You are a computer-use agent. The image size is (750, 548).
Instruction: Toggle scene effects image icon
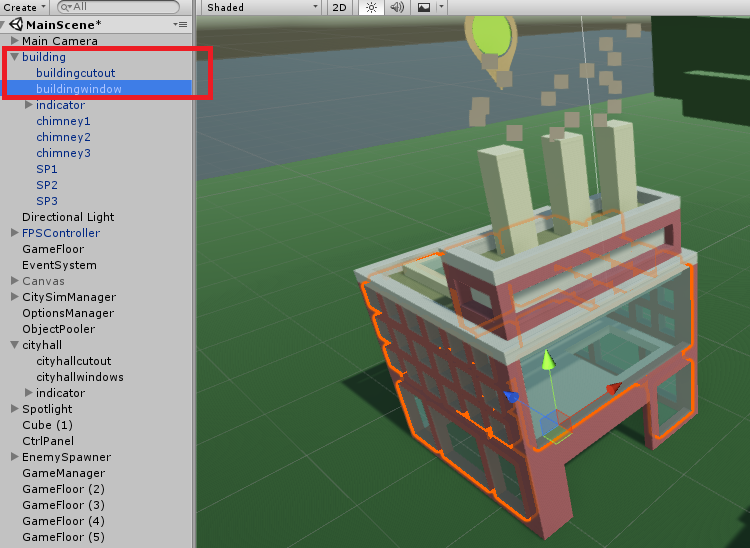(x=424, y=7)
